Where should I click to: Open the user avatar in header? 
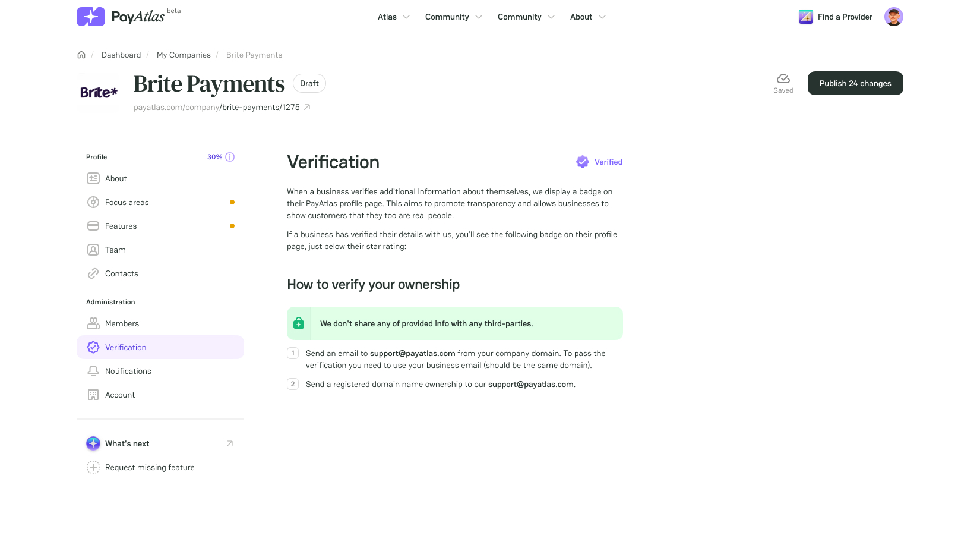point(893,17)
